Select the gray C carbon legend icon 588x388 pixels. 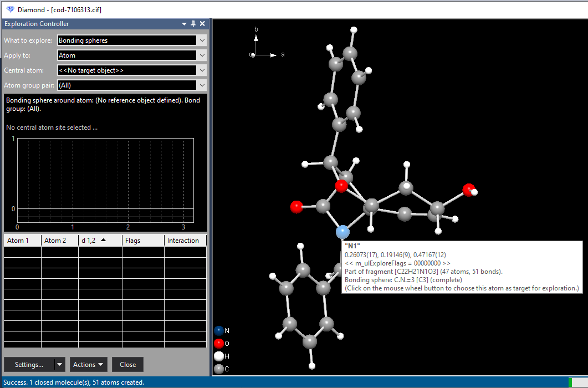[x=218, y=369]
